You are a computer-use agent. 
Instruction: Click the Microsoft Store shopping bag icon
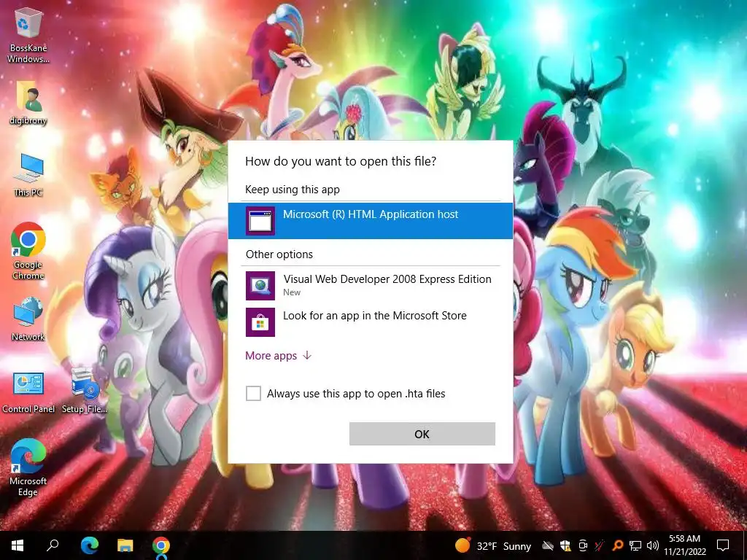point(260,322)
